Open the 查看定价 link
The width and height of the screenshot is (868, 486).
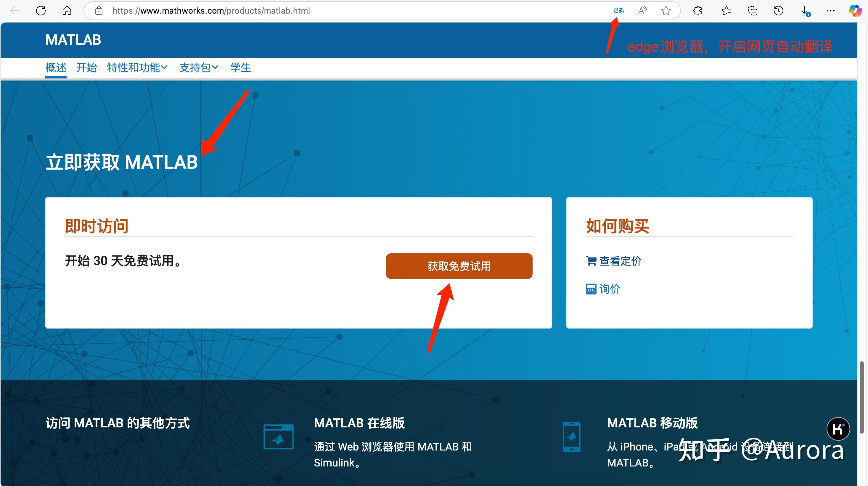click(x=620, y=261)
